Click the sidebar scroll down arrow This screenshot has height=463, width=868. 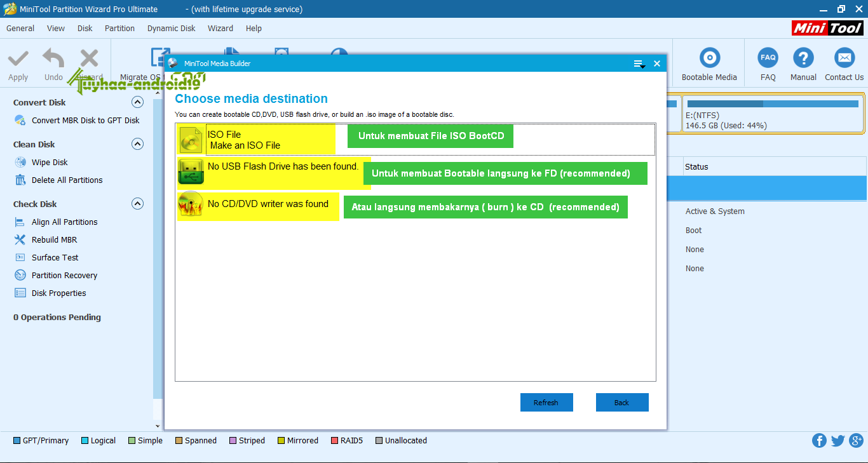pos(158,426)
